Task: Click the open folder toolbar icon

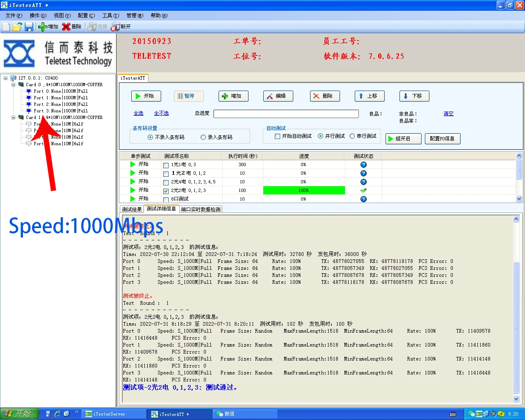Action: click(x=17, y=27)
